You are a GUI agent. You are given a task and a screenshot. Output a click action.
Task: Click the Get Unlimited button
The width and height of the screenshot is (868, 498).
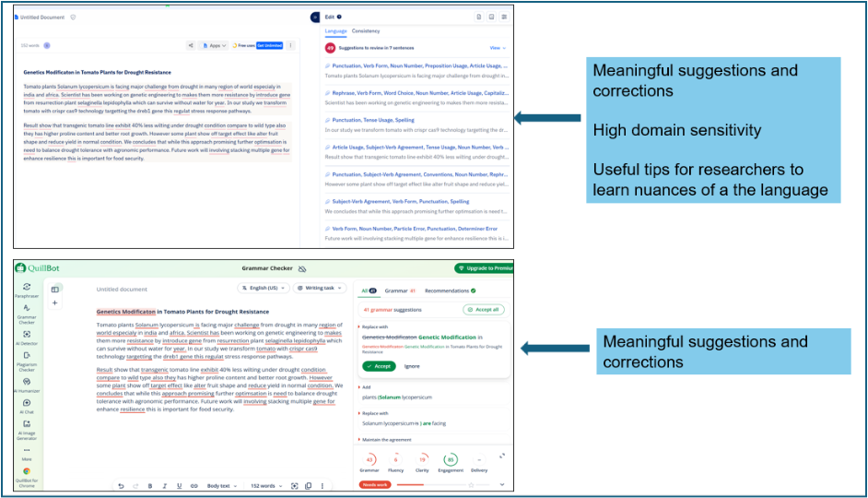(x=270, y=45)
